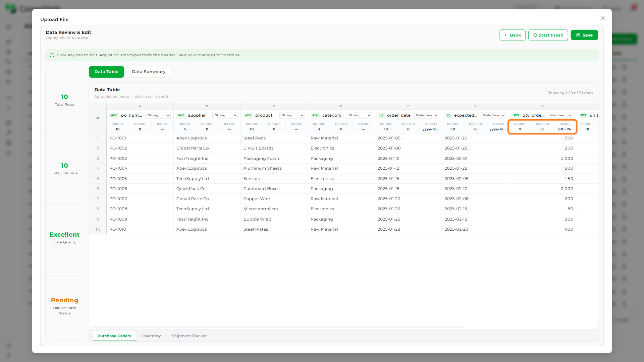Switch to Data Summary tab
The height and width of the screenshot is (362, 644).
149,72
